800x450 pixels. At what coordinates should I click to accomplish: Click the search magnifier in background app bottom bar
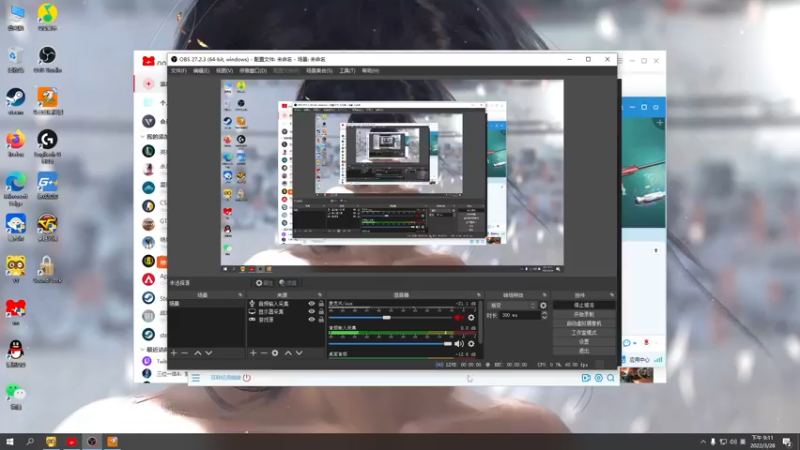coord(611,378)
